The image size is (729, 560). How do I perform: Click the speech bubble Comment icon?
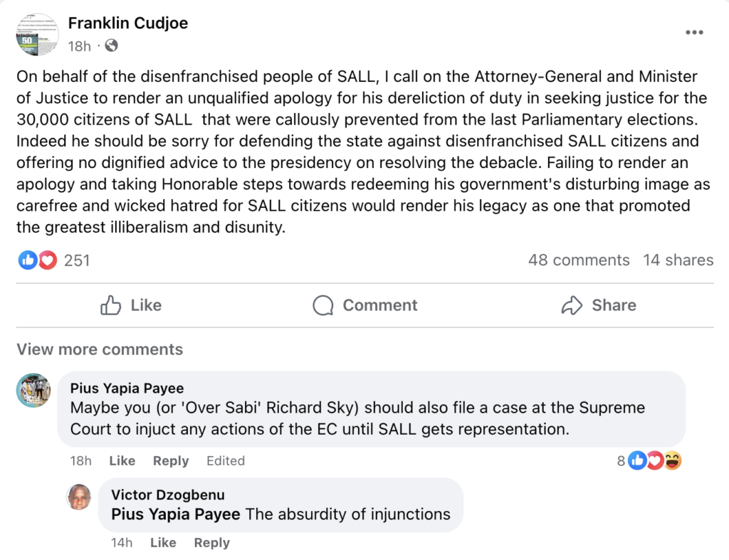(x=323, y=305)
